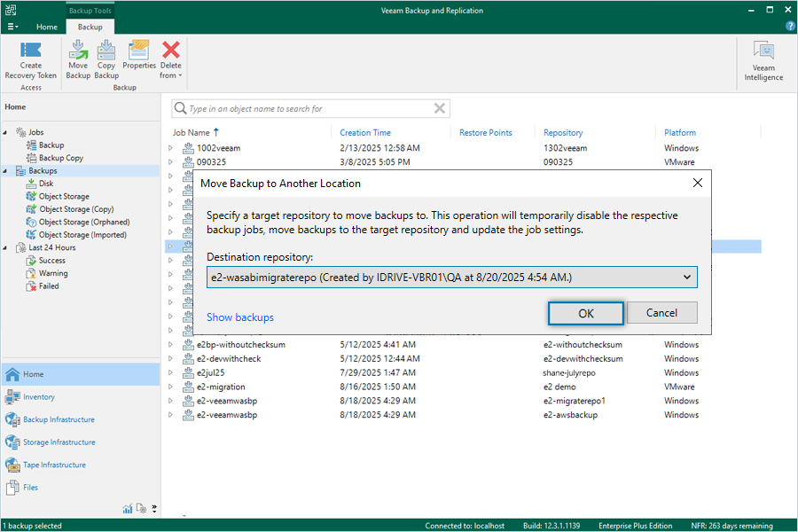Expand the e2-migration backup row
The image size is (798, 532).
coord(171,387)
